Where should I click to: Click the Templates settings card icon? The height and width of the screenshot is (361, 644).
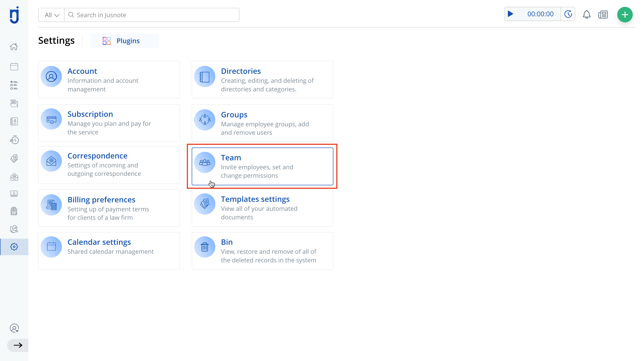click(205, 204)
